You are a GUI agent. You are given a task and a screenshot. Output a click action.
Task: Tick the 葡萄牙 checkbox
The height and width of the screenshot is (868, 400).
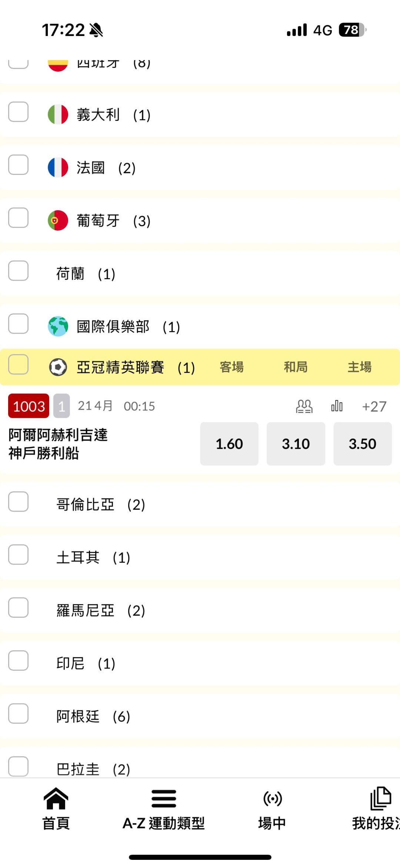coord(19,218)
